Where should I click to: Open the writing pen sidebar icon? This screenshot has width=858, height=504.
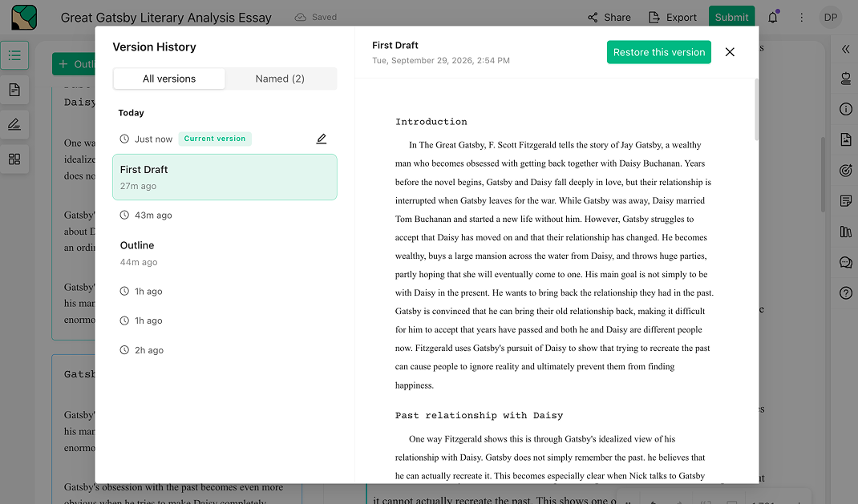[x=14, y=125]
